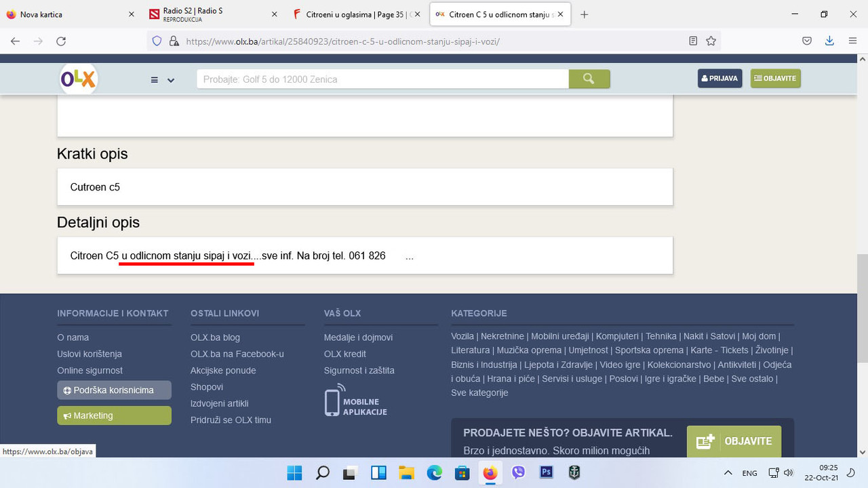Click the Podrška korisnicima button
Viewport: 868px width, 488px height.
click(114, 390)
